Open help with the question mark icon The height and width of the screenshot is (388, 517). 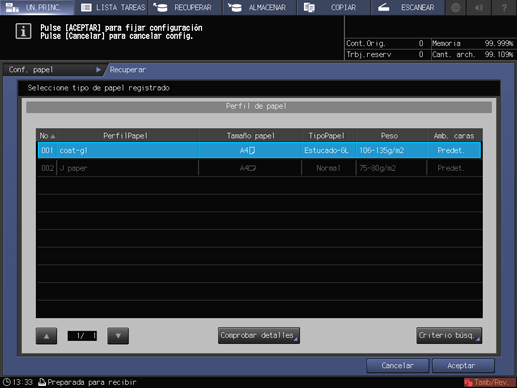(x=504, y=7)
